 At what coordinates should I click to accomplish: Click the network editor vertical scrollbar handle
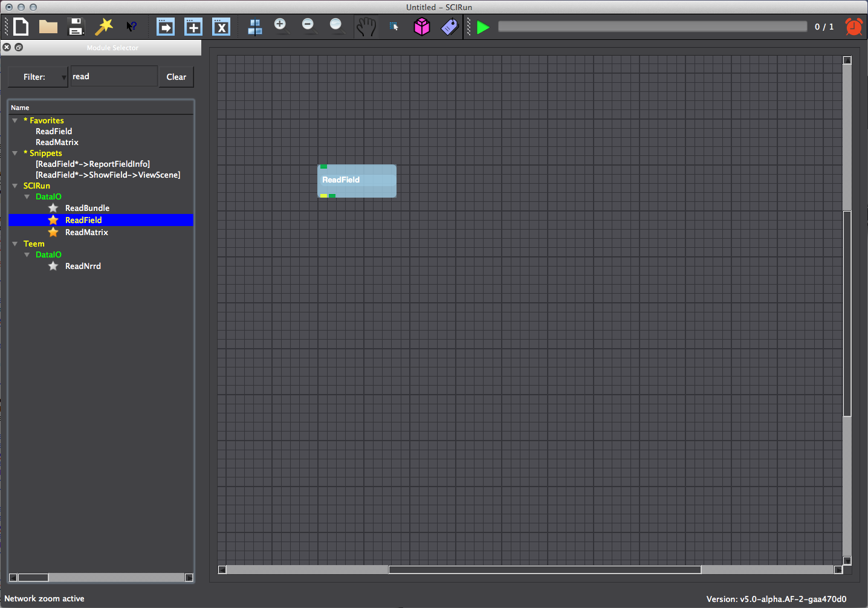pos(847,313)
